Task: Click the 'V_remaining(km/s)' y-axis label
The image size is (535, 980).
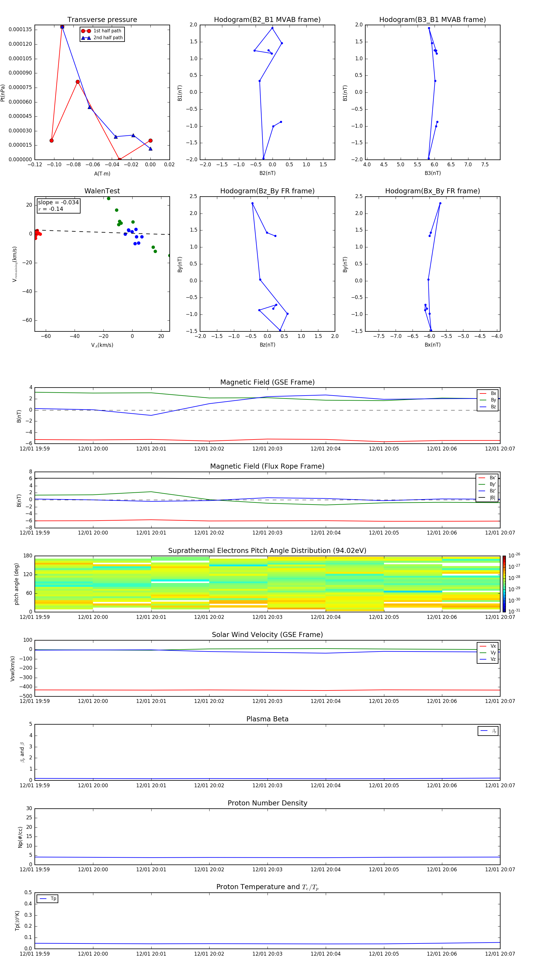Action: tap(15, 264)
